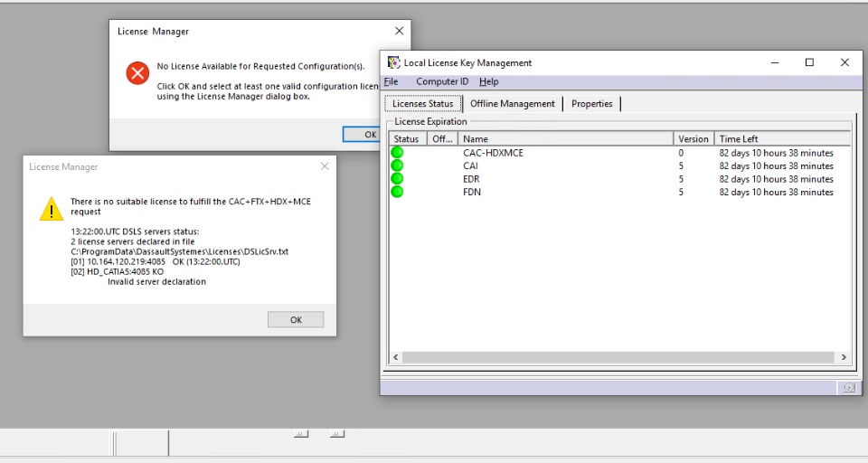Click the horizontal scrollbar right arrow
This screenshot has width=868, height=463.
[844, 357]
